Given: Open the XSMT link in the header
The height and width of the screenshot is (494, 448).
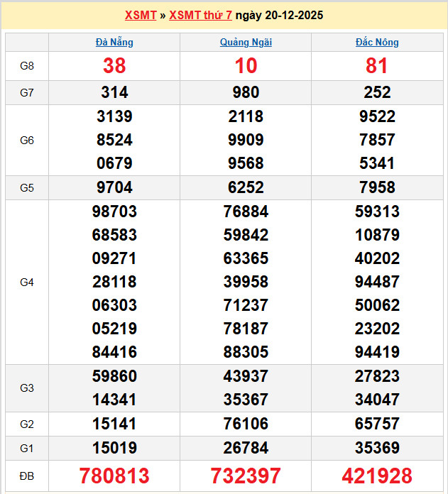Looking at the screenshot, I should click(x=139, y=15).
